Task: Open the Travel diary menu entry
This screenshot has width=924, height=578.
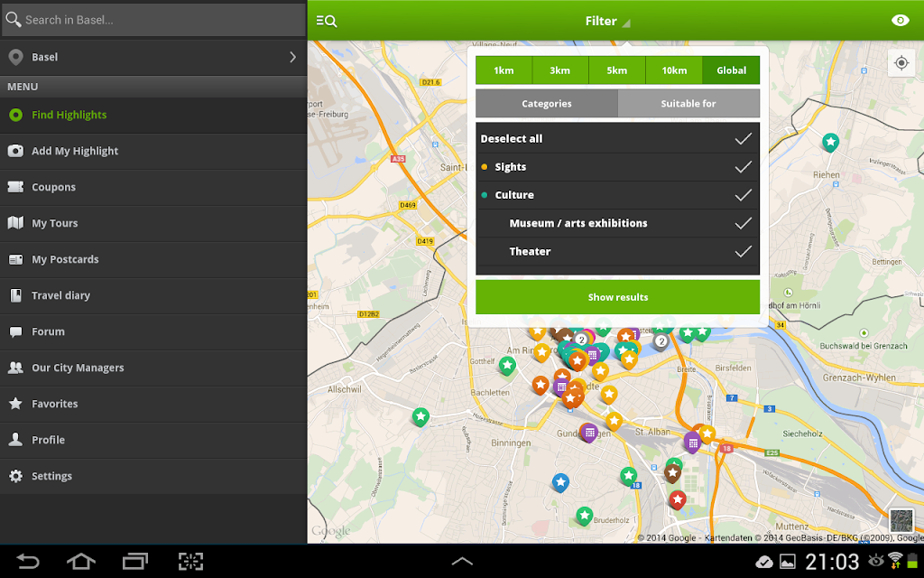Action: pos(153,295)
